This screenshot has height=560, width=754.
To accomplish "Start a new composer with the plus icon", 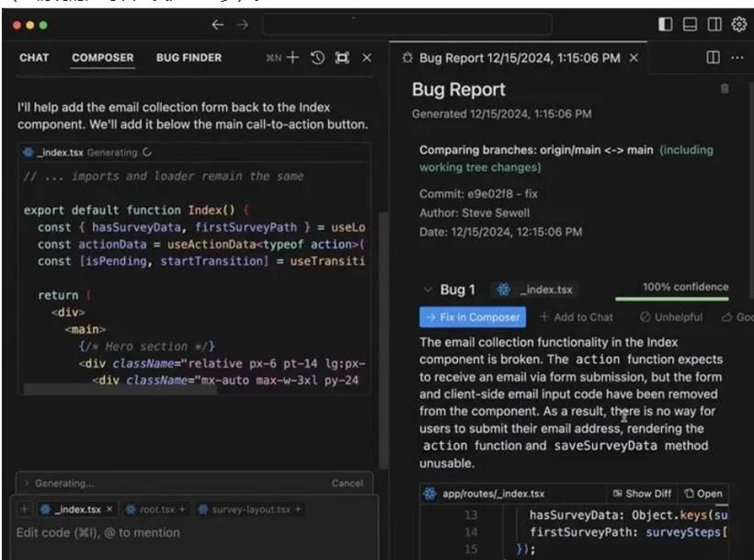I will coord(292,58).
